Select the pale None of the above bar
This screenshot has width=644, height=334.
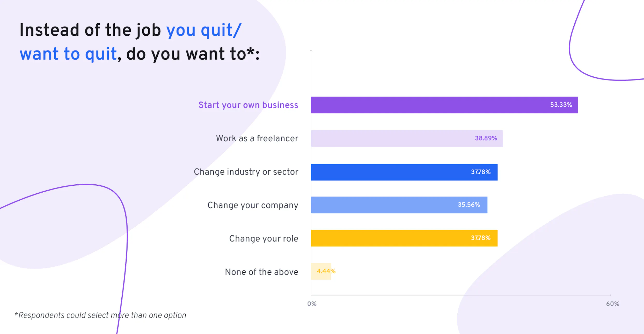pos(321,271)
